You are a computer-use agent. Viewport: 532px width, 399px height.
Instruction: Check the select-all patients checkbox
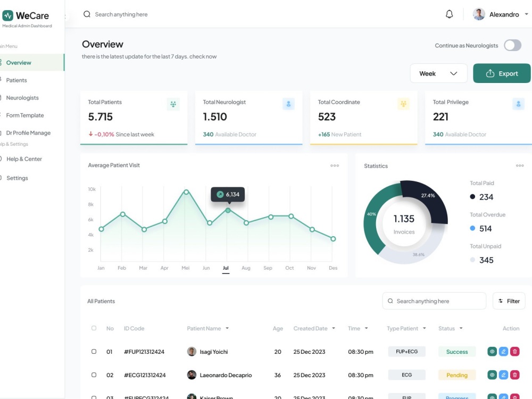[x=94, y=328]
